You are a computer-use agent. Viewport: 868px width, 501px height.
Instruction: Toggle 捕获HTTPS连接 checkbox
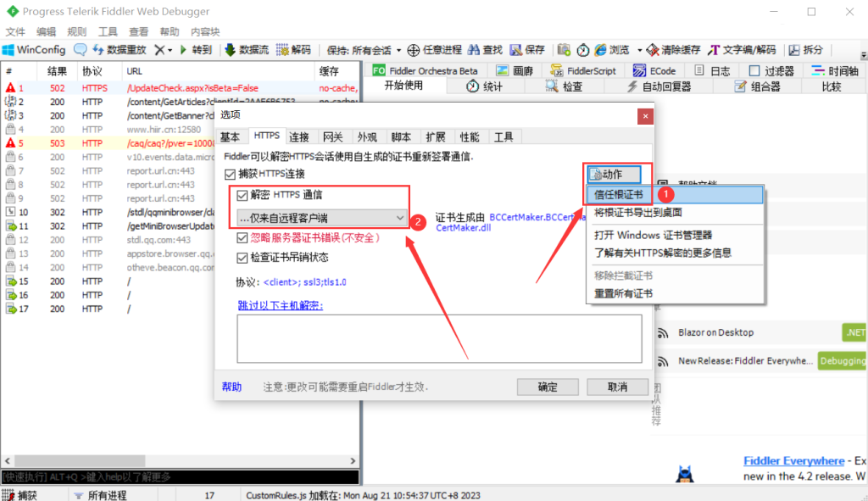coord(231,175)
